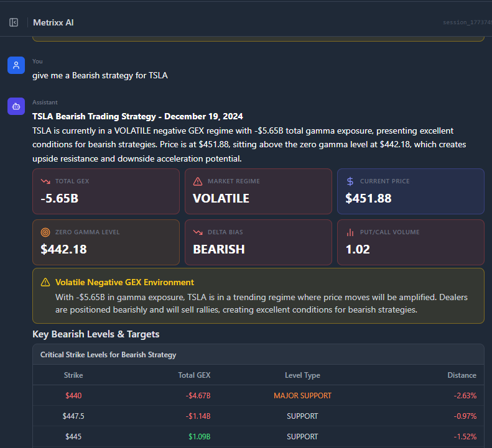492x448 pixels.
Task: Click the -$1.14B Total GEX value
Action: pyautogui.click(x=198, y=416)
